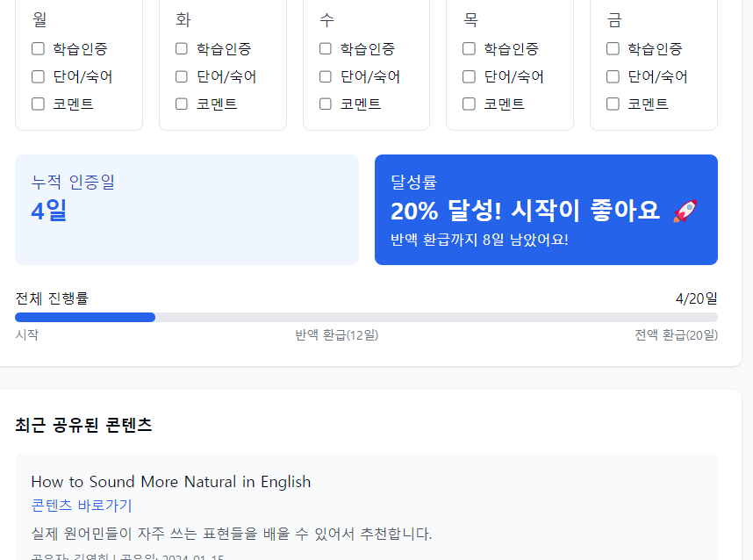This screenshot has width=753, height=560.
Task: Check 단어/숙어 checkbox under 화
Action: pos(181,76)
